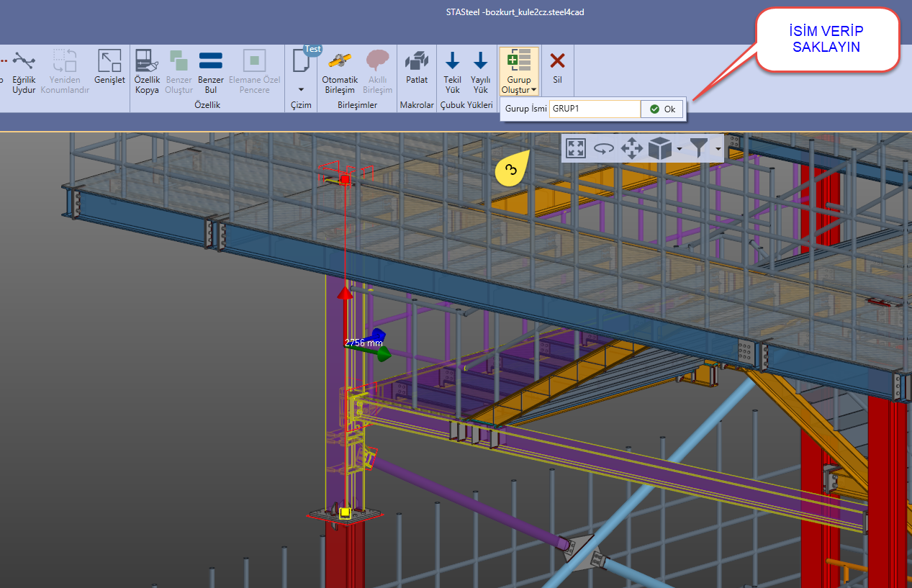Select the pan move view tool
The image size is (912, 588).
click(x=631, y=148)
